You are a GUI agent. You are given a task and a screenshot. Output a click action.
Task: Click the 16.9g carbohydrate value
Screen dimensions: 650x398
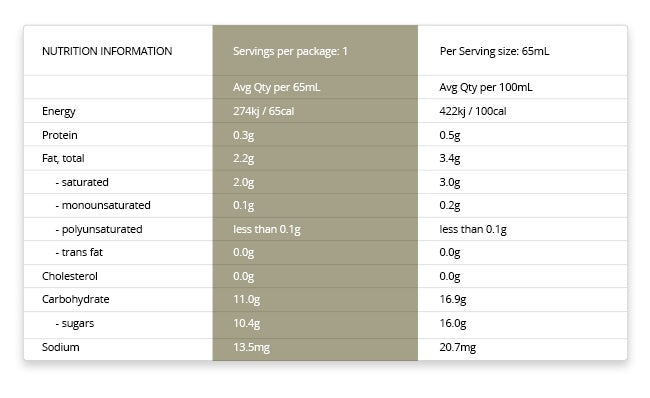(x=453, y=300)
